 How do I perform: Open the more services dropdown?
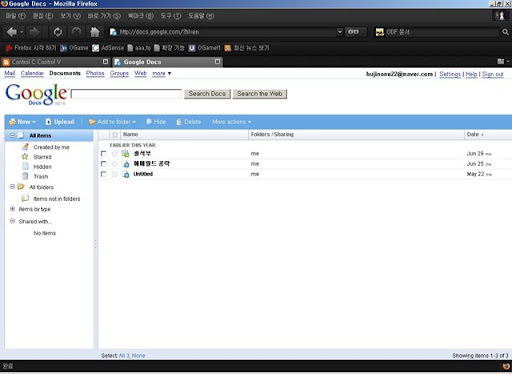pos(162,73)
